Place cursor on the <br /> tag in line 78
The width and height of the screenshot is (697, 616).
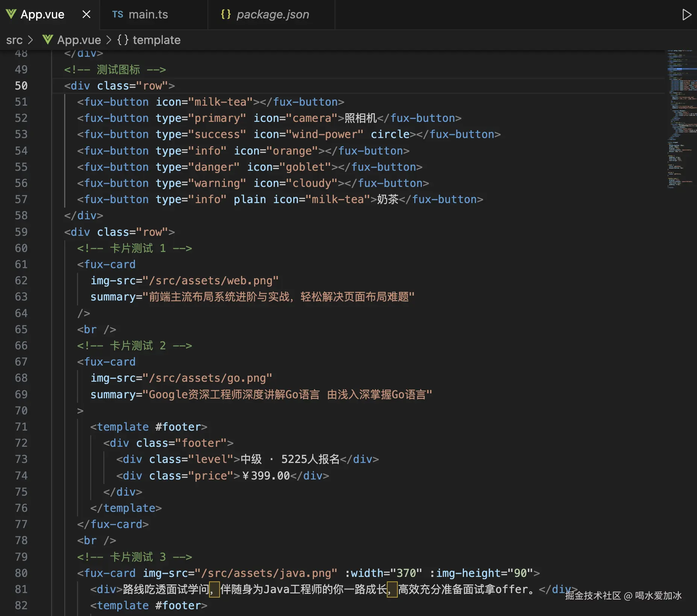tap(97, 540)
